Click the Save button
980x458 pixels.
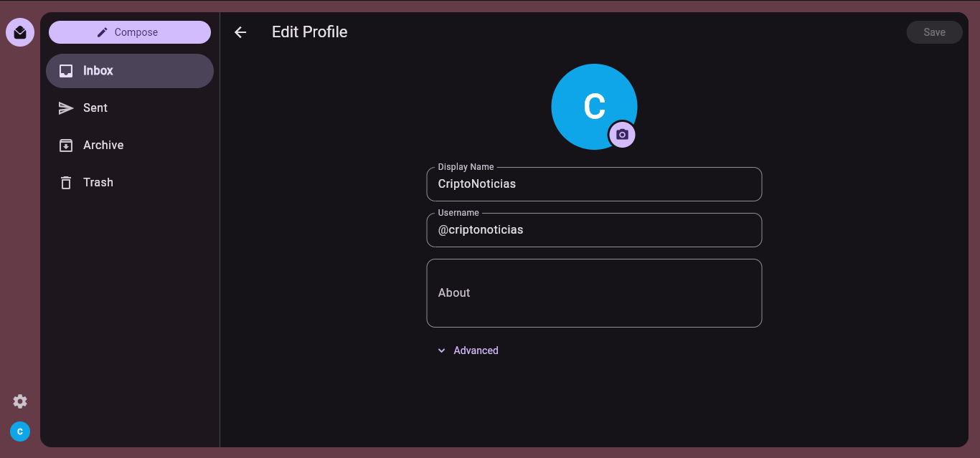pos(934,32)
